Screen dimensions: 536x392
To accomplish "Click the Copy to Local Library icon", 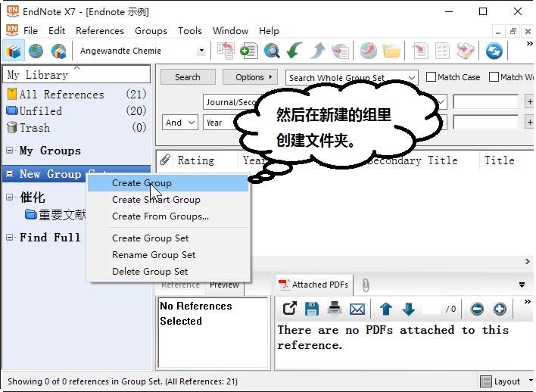I will pyautogui.click(x=226, y=51).
